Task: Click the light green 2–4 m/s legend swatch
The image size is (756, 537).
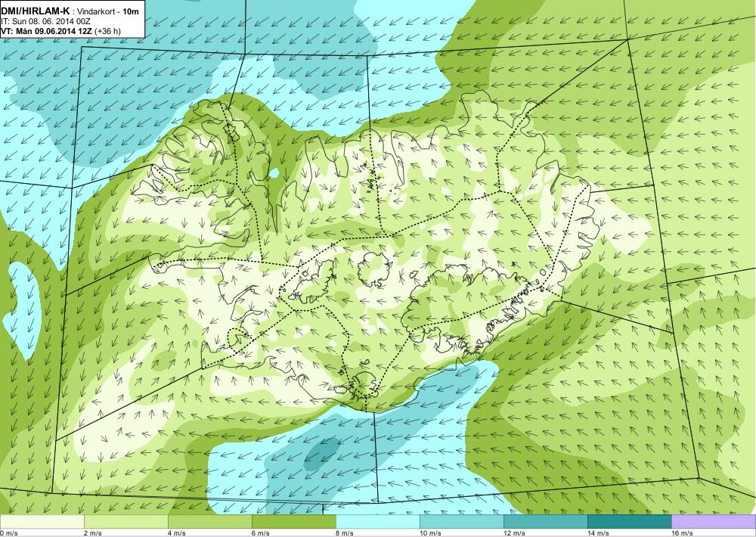Action: [x=125, y=522]
